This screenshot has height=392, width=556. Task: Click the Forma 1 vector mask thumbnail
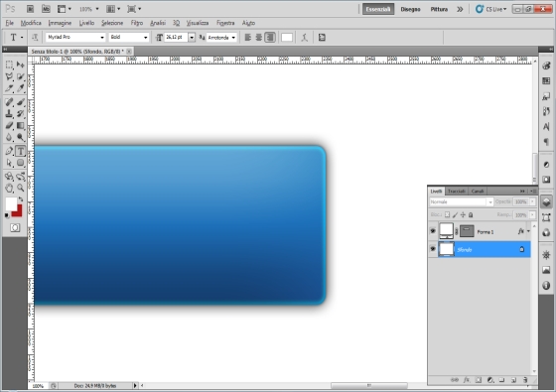467,231
